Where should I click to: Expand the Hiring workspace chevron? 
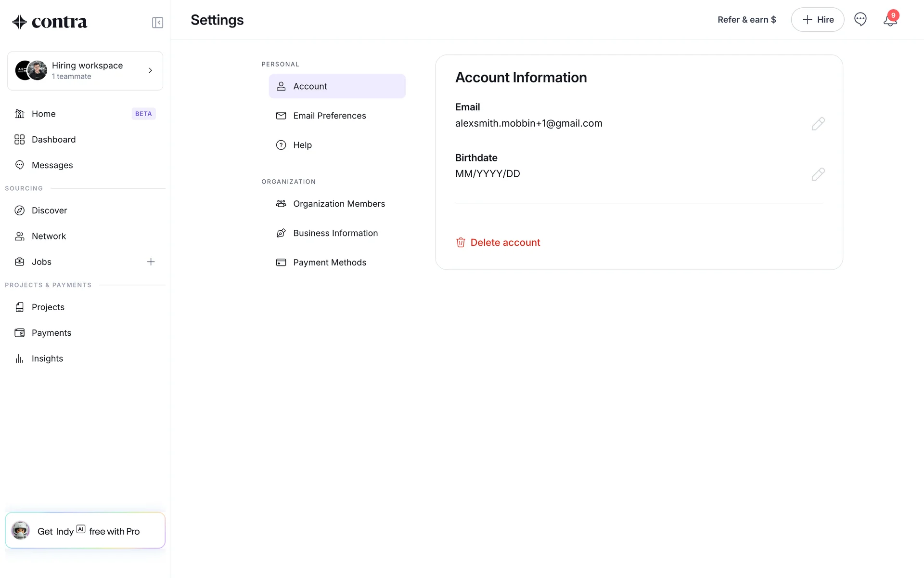tap(150, 70)
